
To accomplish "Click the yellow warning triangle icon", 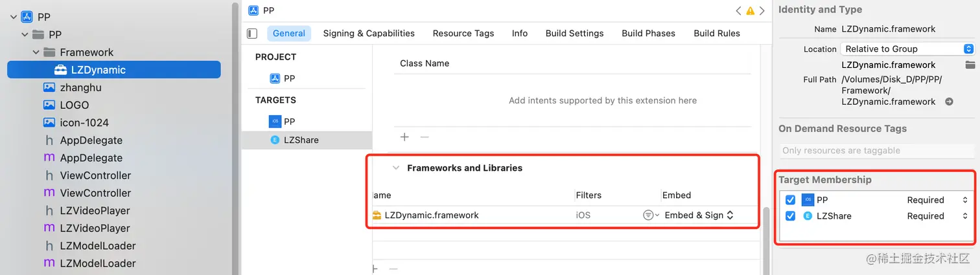I will (750, 11).
